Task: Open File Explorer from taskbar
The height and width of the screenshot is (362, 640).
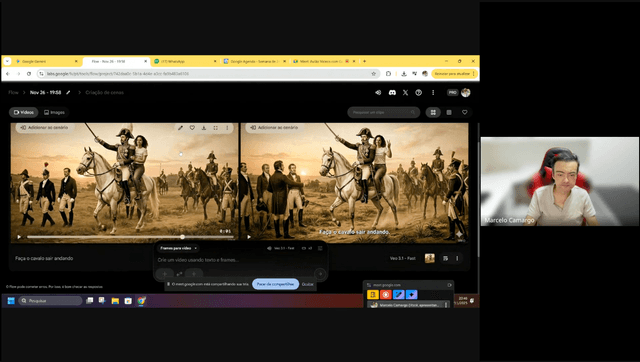Action: click(x=115, y=301)
